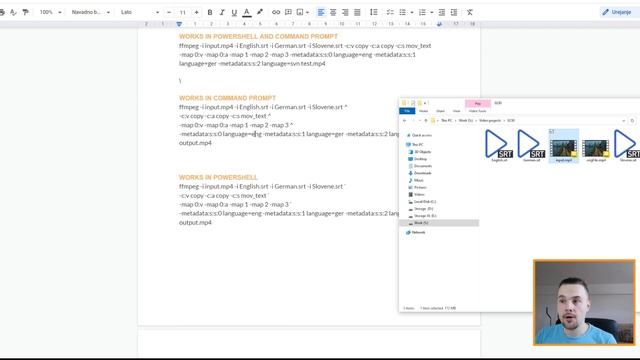Viewport: 640px width, 360px height.
Task: Expand Explorer address bar history dropdown
Action: (623, 121)
